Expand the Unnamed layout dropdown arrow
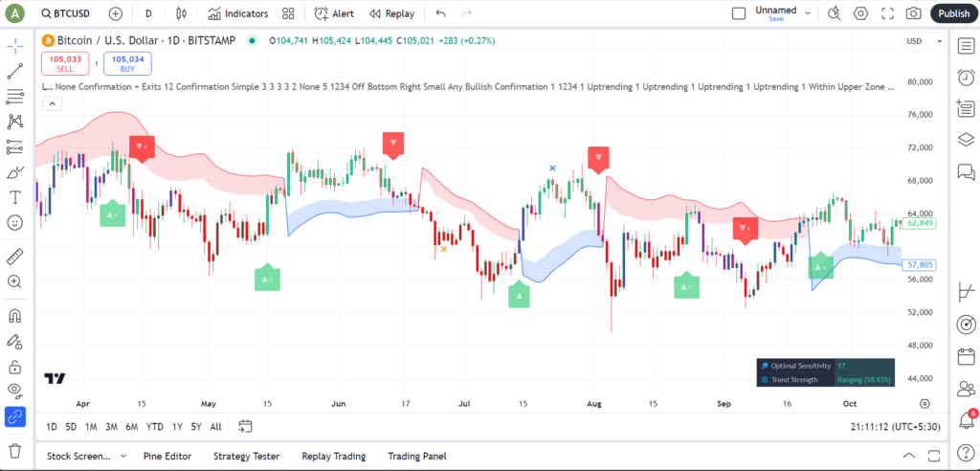Image resolution: width=980 pixels, height=471 pixels. [808, 13]
